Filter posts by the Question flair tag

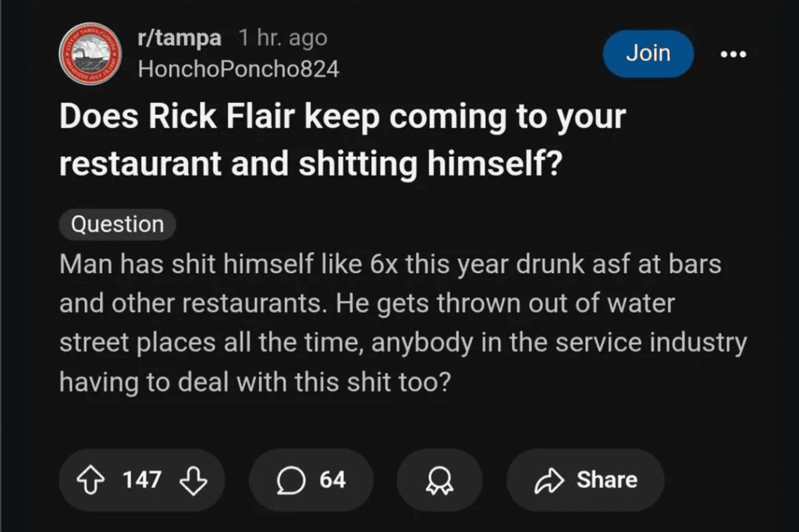coord(117,224)
